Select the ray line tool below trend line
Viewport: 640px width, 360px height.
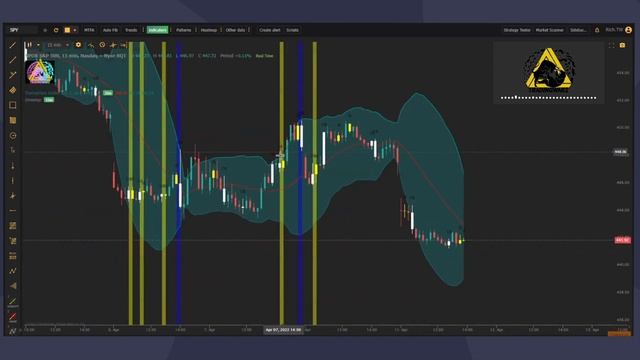(x=13, y=60)
